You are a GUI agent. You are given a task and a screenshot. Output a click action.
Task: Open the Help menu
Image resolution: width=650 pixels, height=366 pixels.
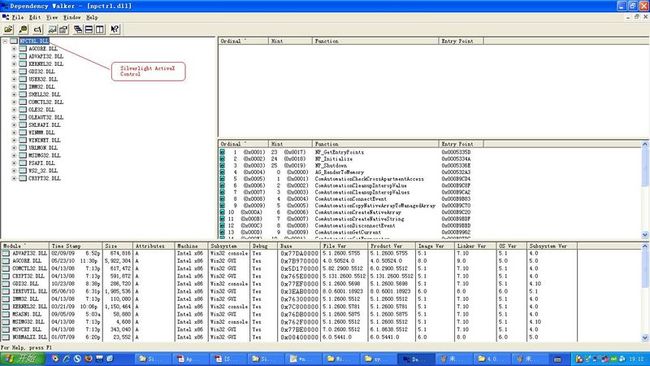coord(92,17)
